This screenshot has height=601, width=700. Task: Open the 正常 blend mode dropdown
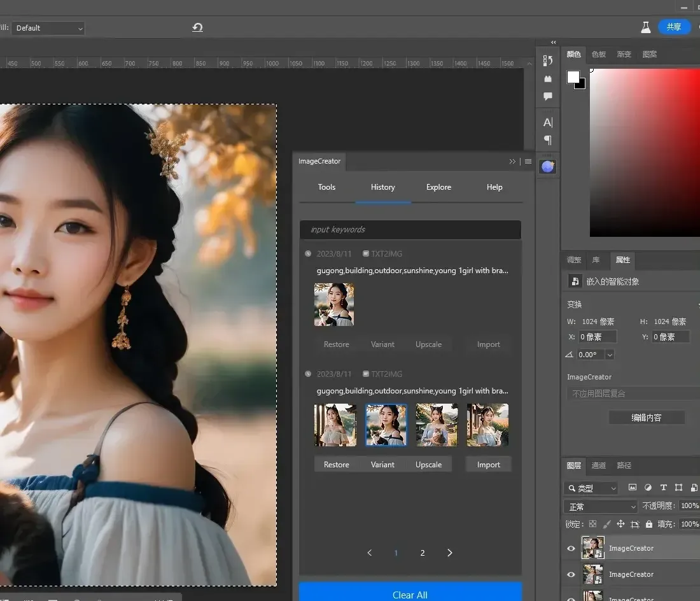click(601, 507)
